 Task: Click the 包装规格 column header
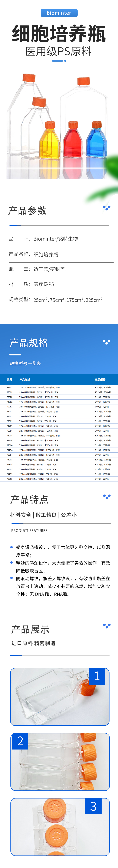(x=100, y=379)
